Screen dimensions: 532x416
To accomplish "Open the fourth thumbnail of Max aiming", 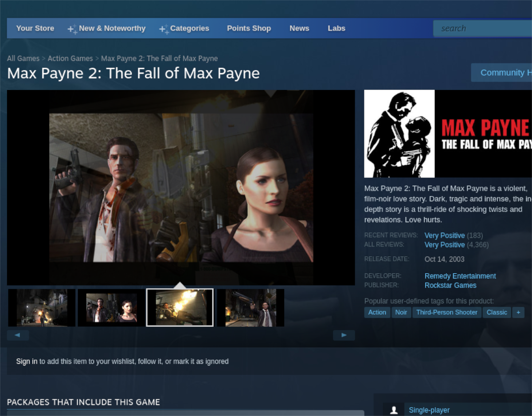I will coord(250,308).
